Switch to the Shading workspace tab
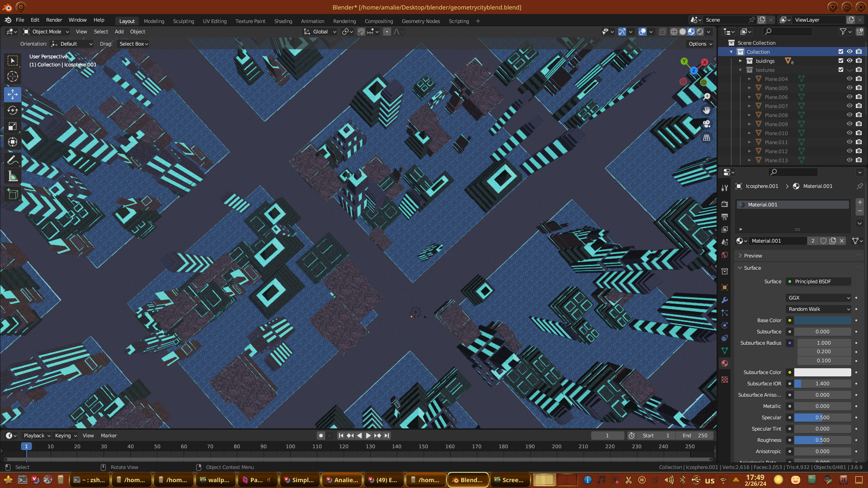Viewport: 868px width, 488px height. pos(283,21)
